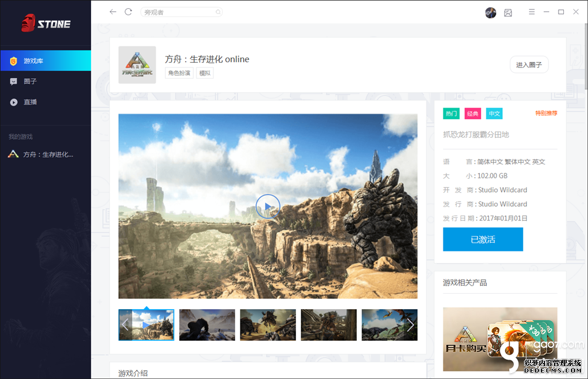The height and width of the screenshot is (379, 588).
Task: Click the play circle icon beside 直播
Action: (x=14, y=102)
